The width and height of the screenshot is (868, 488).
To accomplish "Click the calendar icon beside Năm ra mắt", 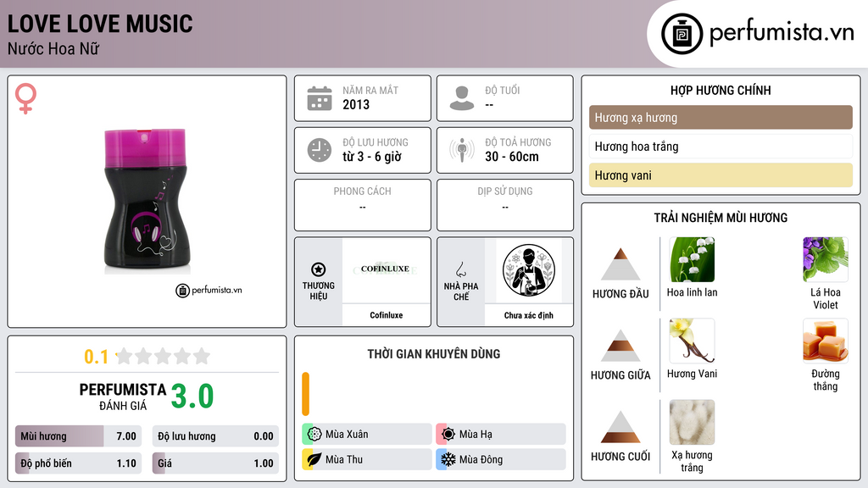I will pyautogui.click(x=320, y=98).
